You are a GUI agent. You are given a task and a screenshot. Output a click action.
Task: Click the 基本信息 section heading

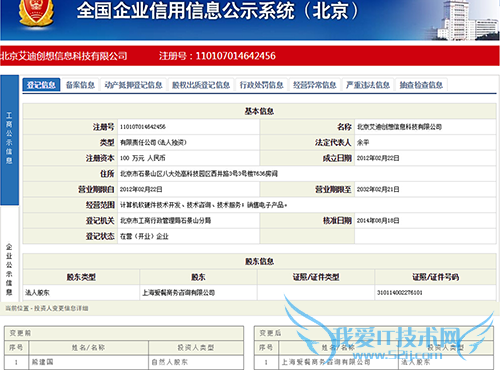click(259, 111)
